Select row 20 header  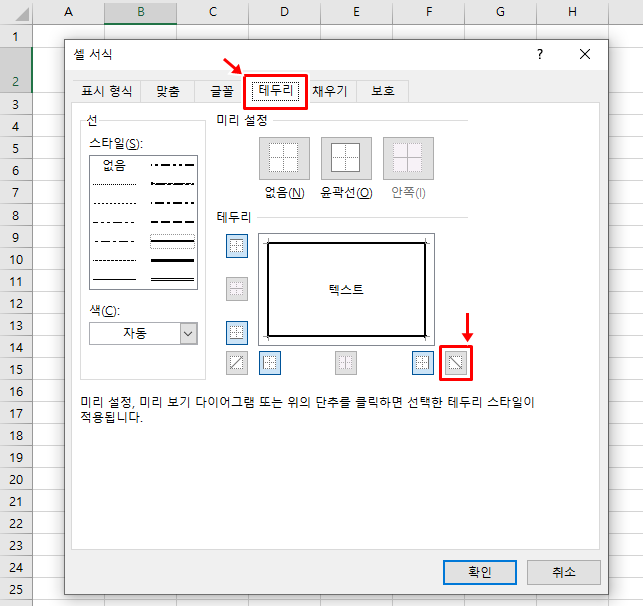(16, 479)
